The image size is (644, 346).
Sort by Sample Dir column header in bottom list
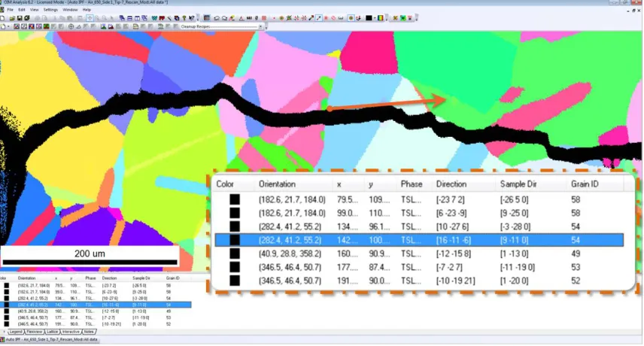coord(141,278)
